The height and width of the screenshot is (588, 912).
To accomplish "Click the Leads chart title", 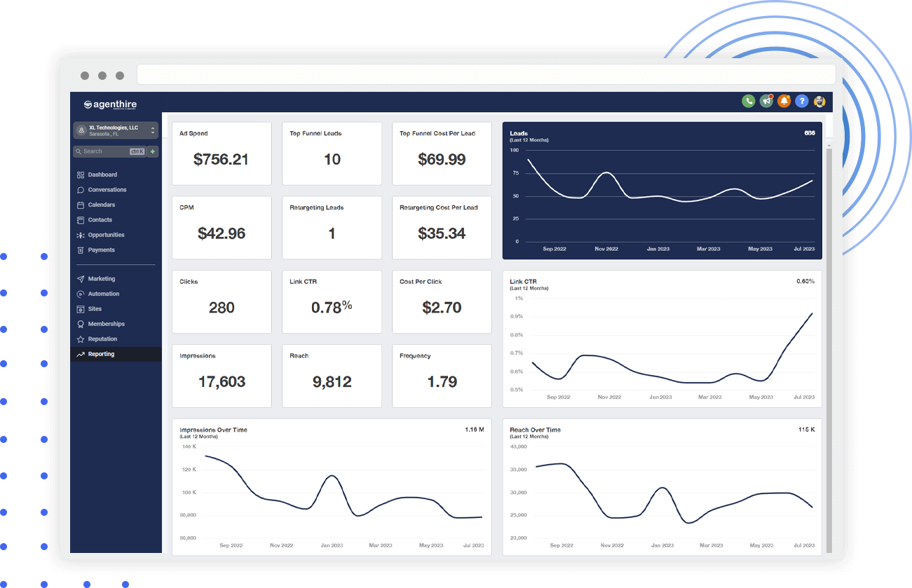I will pyautogui.click(x=519, y=133).
